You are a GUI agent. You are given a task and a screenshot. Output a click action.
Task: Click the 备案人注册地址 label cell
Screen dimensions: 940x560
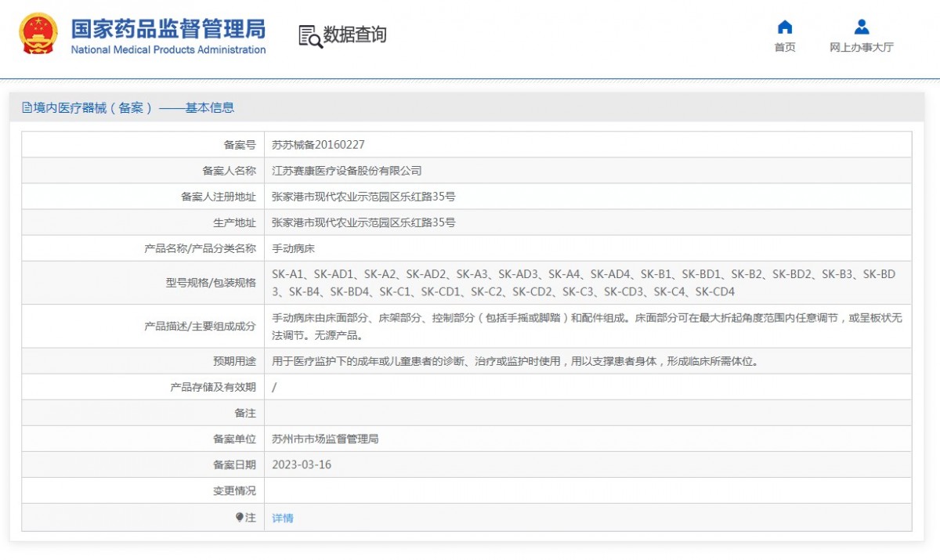tap(143, 197)
